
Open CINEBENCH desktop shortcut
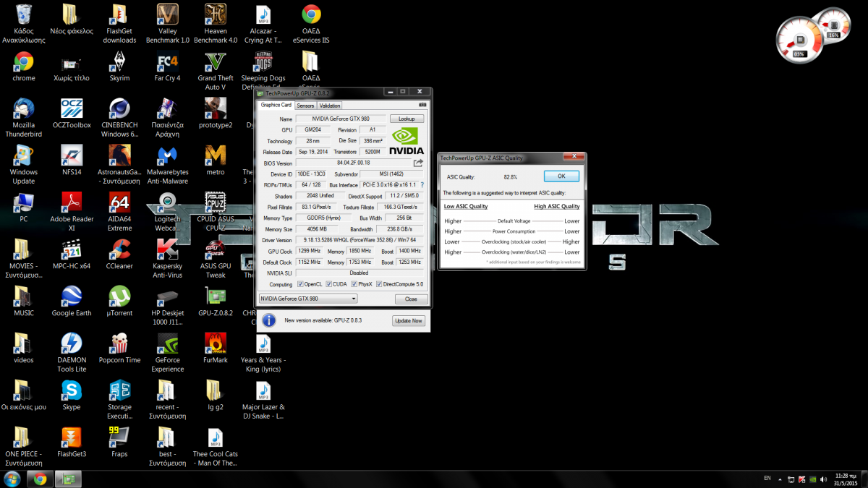pyautogui.click(x=119, y=116)
